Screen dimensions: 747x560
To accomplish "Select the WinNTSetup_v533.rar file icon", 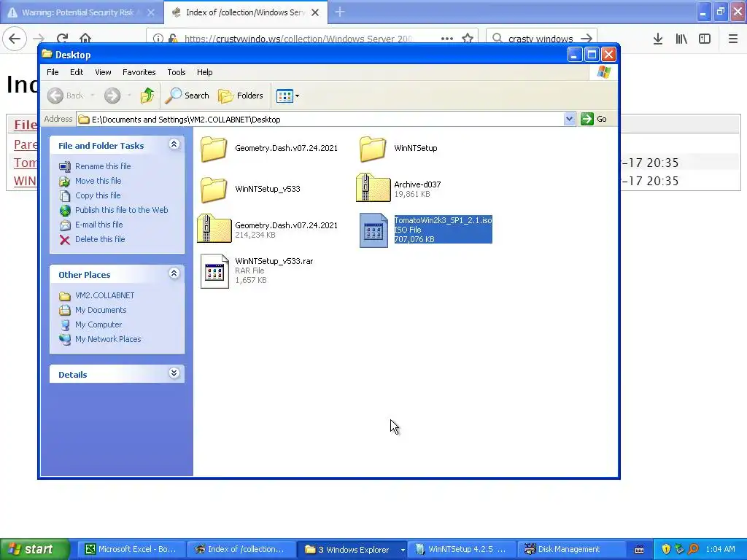I will click(x=214, y=271).
